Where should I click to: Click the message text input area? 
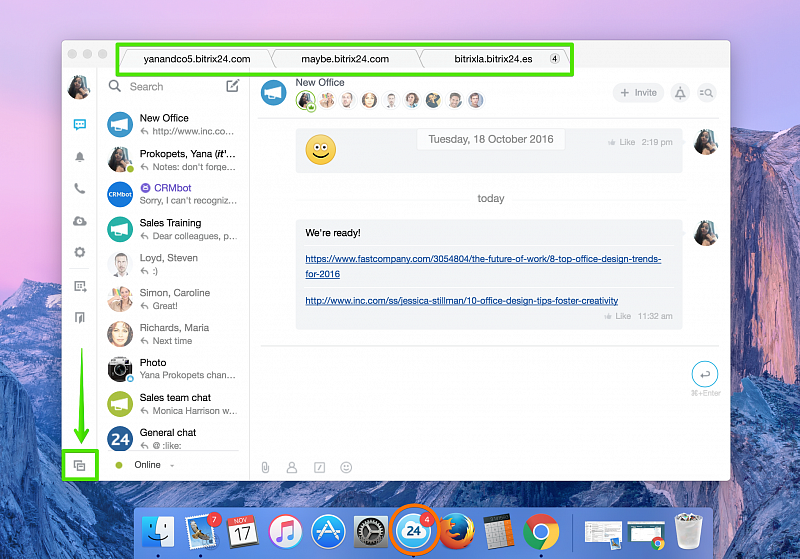click(x=472, y=403)
